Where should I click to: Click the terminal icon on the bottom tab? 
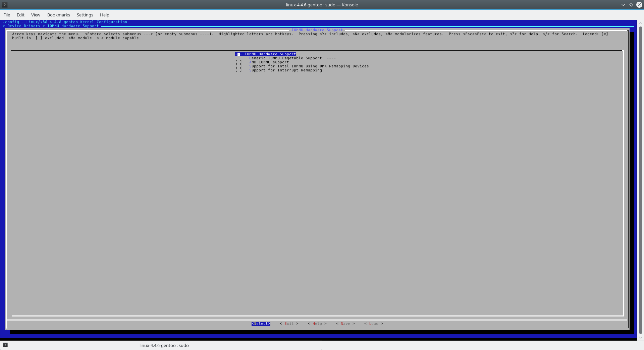click(x=5, y=345)
